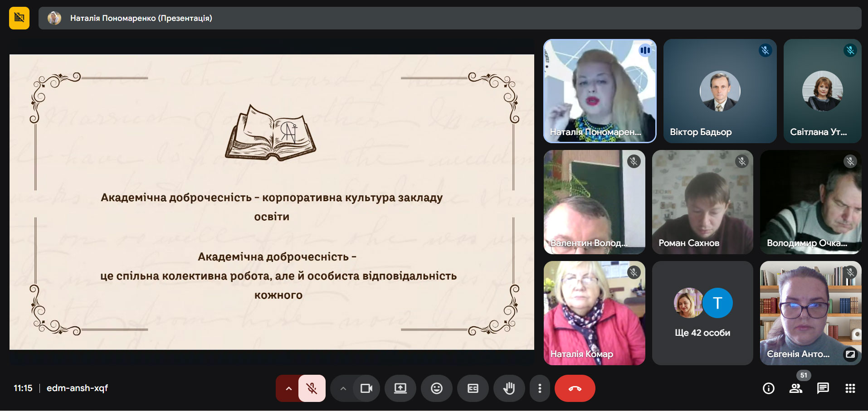Raise your hand in the meeting

pyautogui.click(x=509, y=388)
